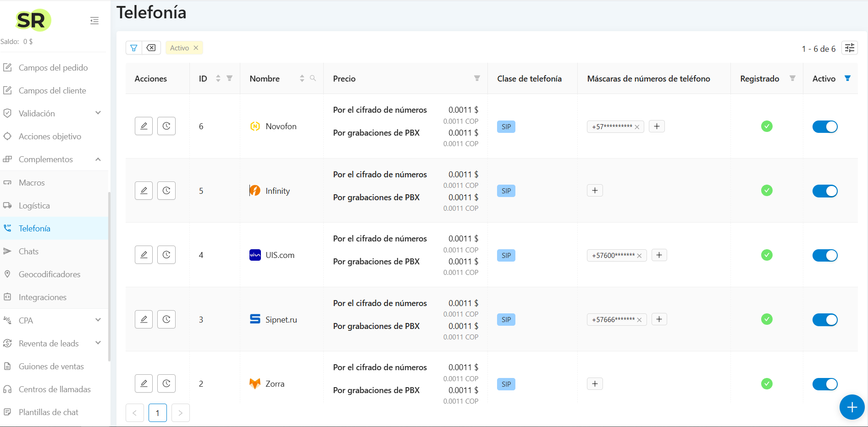Disable the Novofon active toggle
Viewport: 868px width, 427px height.
[824, 126]
